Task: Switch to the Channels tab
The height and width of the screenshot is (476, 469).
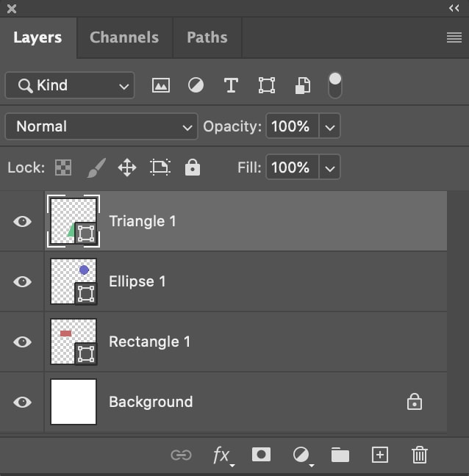Action: click(x=124, y=37)
